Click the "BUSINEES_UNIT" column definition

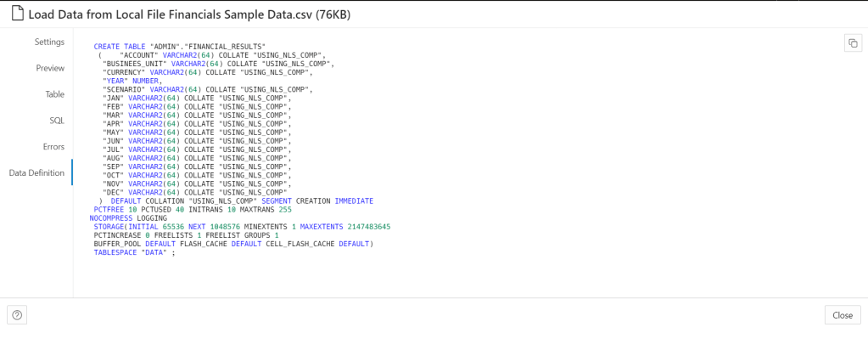coord(218,64)
